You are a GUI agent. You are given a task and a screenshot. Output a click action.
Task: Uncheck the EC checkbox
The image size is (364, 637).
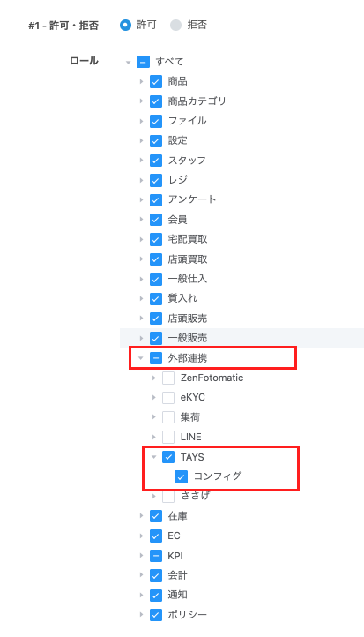[156, 536]
